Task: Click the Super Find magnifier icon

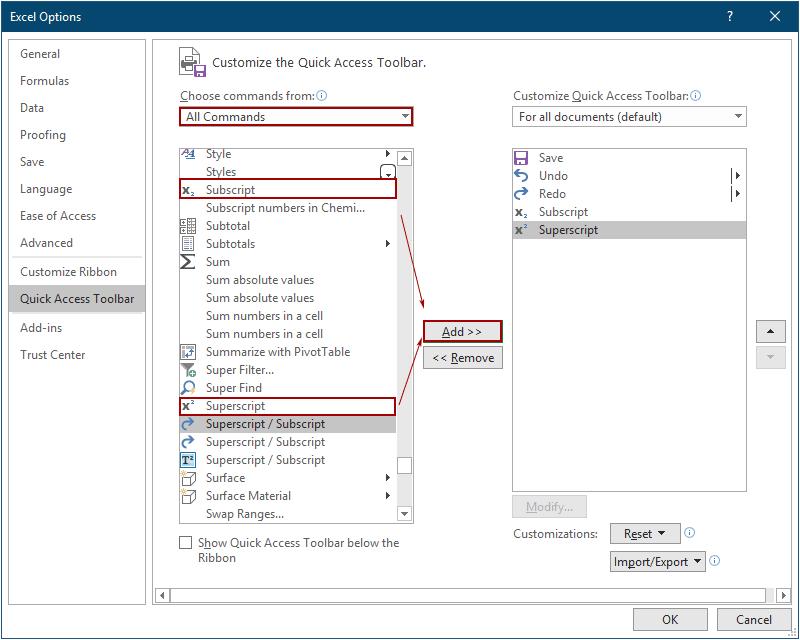Action: point(187,388)
